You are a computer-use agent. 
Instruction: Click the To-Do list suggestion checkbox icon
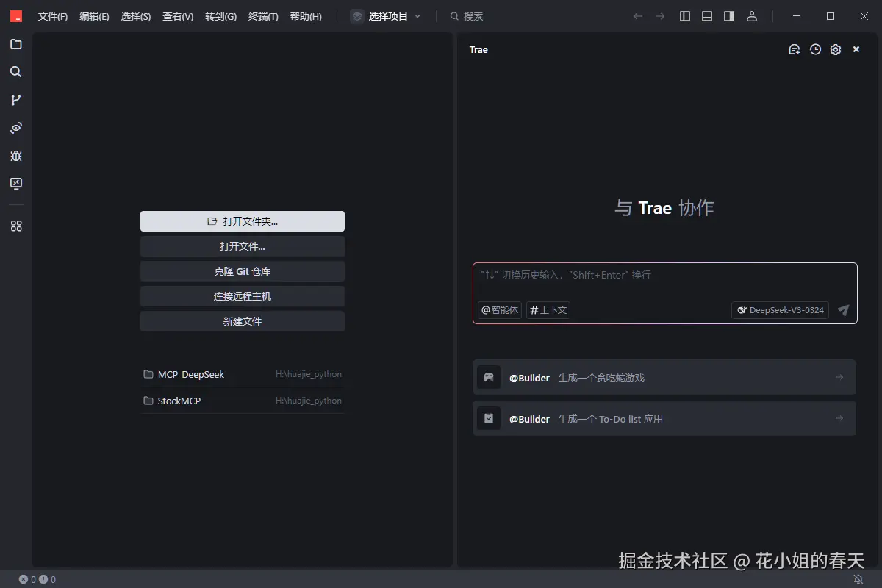pyautogui.click(x=489, y=418)
